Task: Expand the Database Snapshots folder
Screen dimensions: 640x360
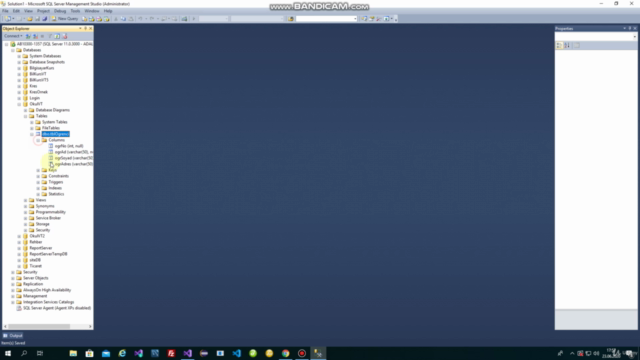Action: click(19, 62)
